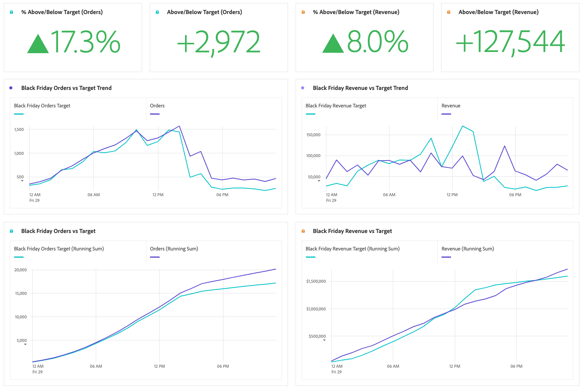Open the y-axis arrow under 500 in Orders Trend
The height and width of the screenshot is (392, 584).
(22, 181)
